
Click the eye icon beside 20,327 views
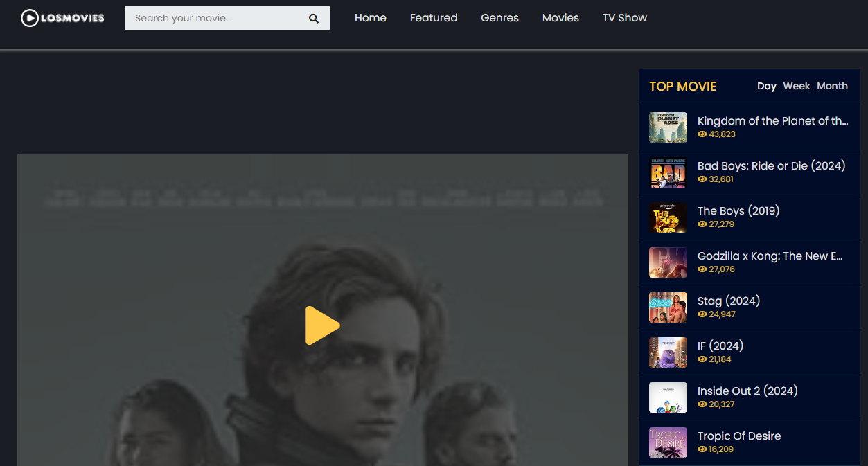702,404
